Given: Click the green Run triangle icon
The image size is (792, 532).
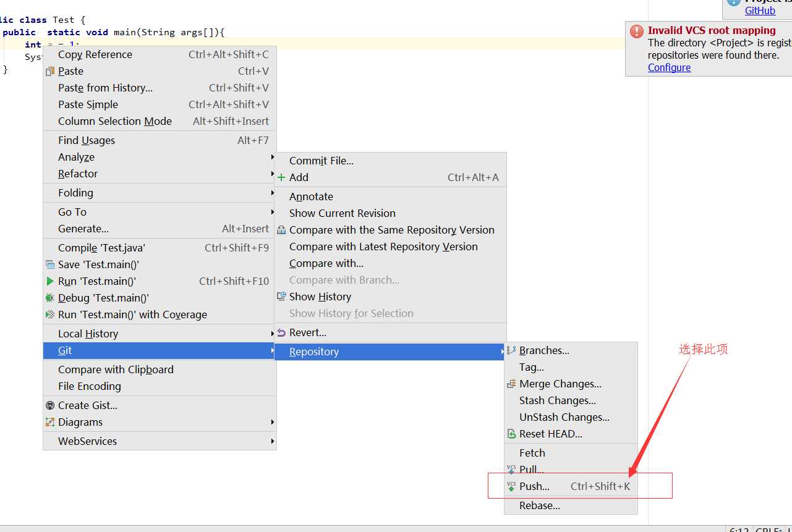Looking at the screenshot, I should point(50,281).
